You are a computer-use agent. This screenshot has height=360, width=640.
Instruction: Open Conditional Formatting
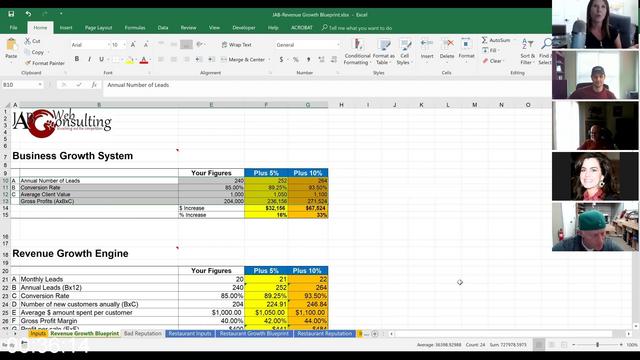click(x=358, y=52)
